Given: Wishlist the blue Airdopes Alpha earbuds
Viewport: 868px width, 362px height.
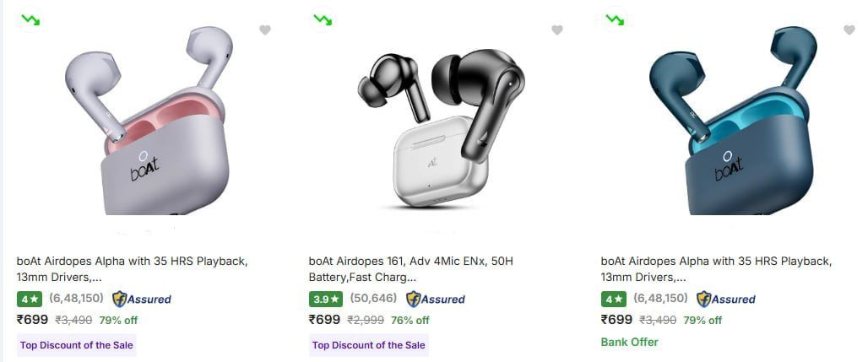Looking at the screenshot, I should (849, 30).
